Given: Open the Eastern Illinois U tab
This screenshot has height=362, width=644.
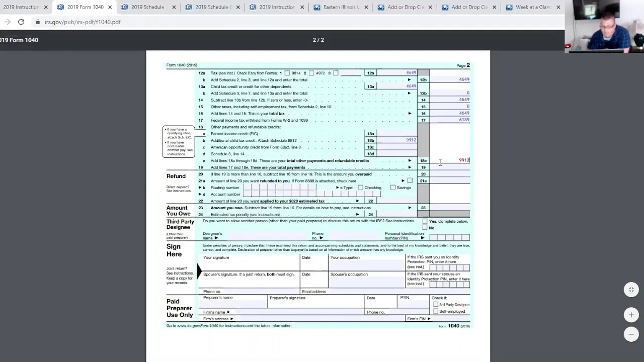Looking at the screenshot, I should pos(341,7).
